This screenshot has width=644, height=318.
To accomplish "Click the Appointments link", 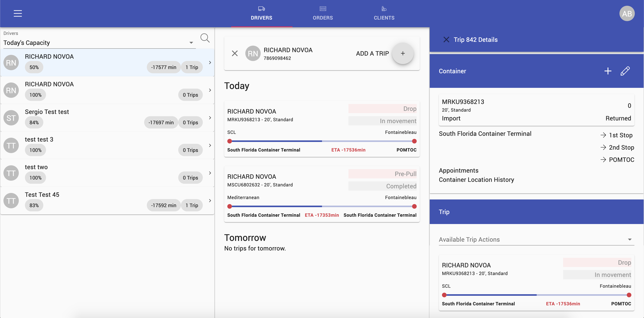I will tap(458, 170).
